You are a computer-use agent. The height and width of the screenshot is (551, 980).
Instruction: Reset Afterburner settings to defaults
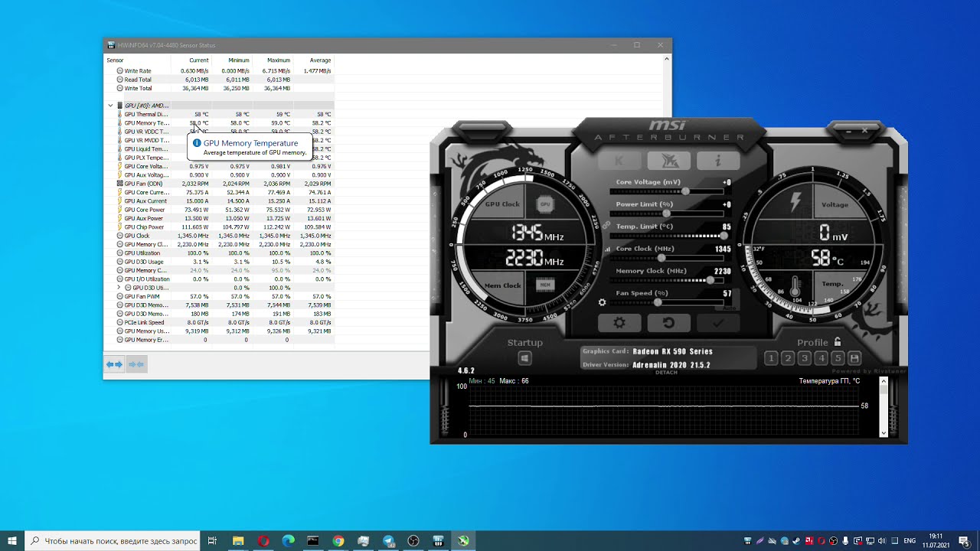pyautogui.click(x=668, y=323)
